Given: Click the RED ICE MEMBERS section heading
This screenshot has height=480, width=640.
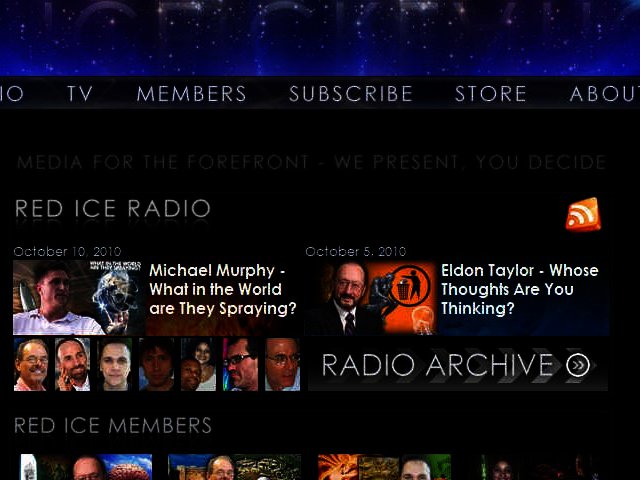Looking at the screenshot, I should point(112,426).
